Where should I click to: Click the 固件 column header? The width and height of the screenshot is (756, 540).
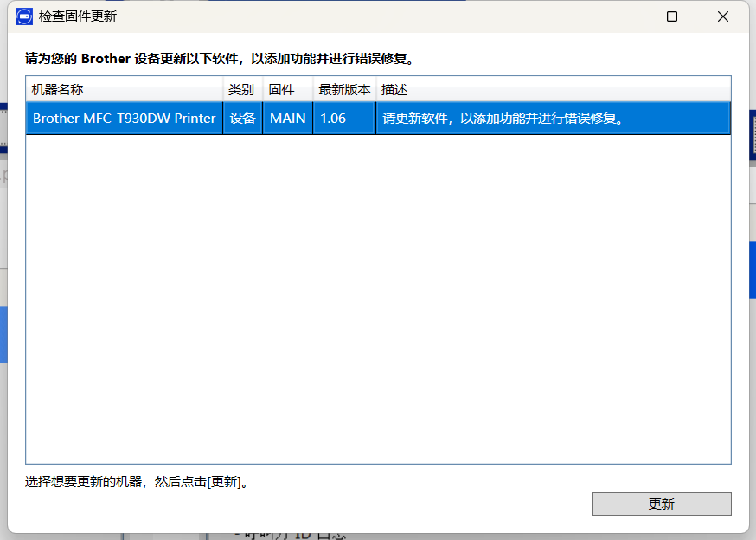pos(288,89)
